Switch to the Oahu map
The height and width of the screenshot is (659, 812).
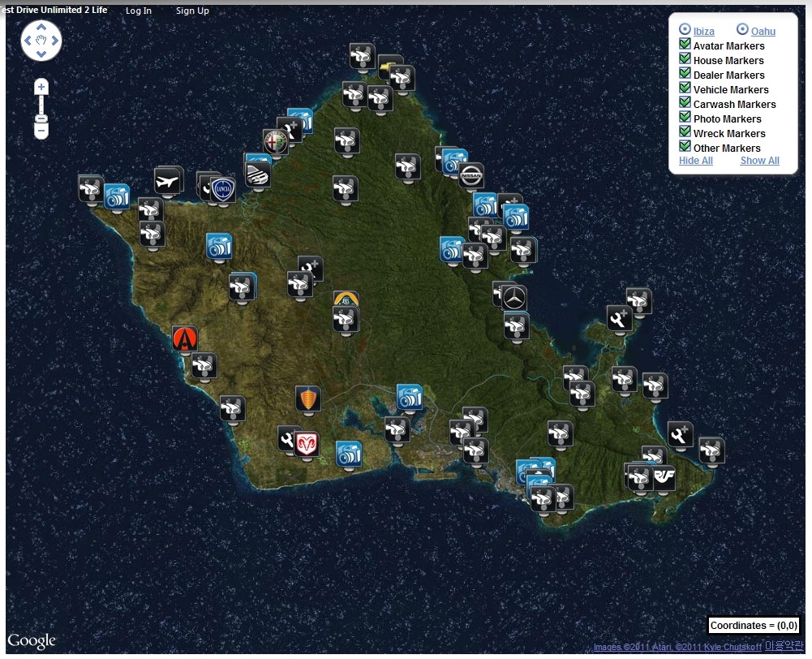point(763,31)
